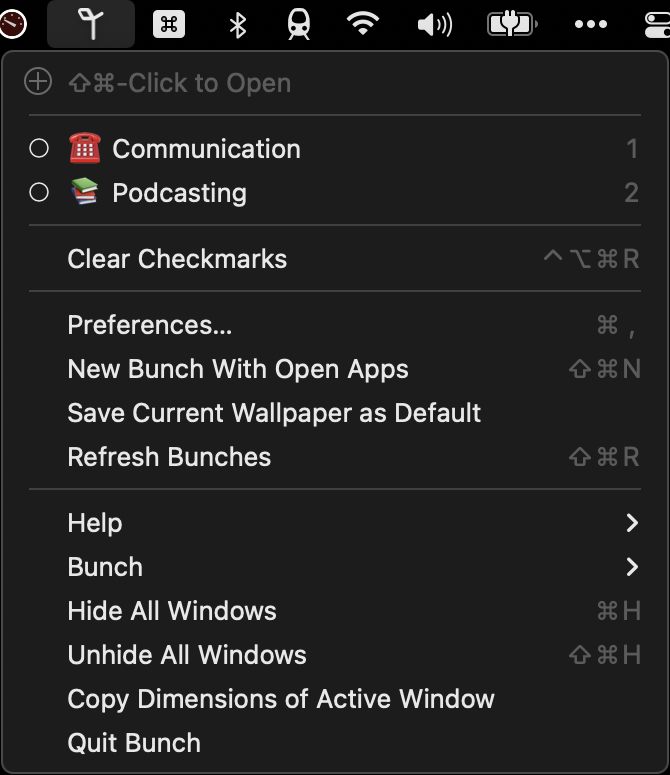Open the volume control icon
This screenshot has height=775, width=670.
pos(435,25)
